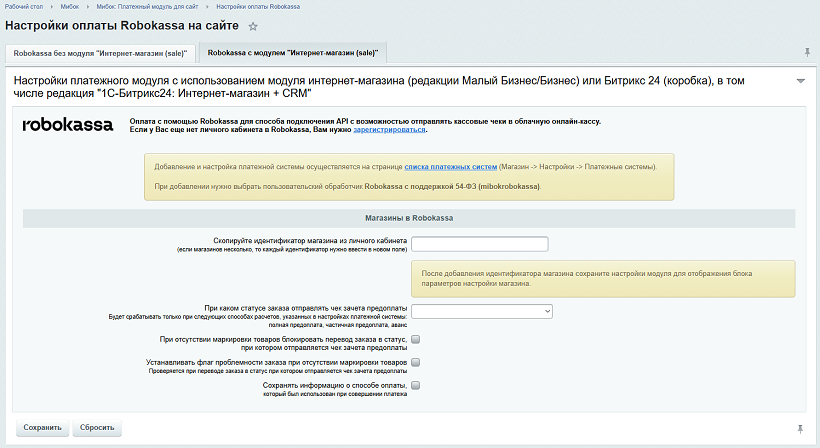
Task: Click label Скопируйте идентификатор магазина из личного кабинета
Action: (x=310, y=241)
